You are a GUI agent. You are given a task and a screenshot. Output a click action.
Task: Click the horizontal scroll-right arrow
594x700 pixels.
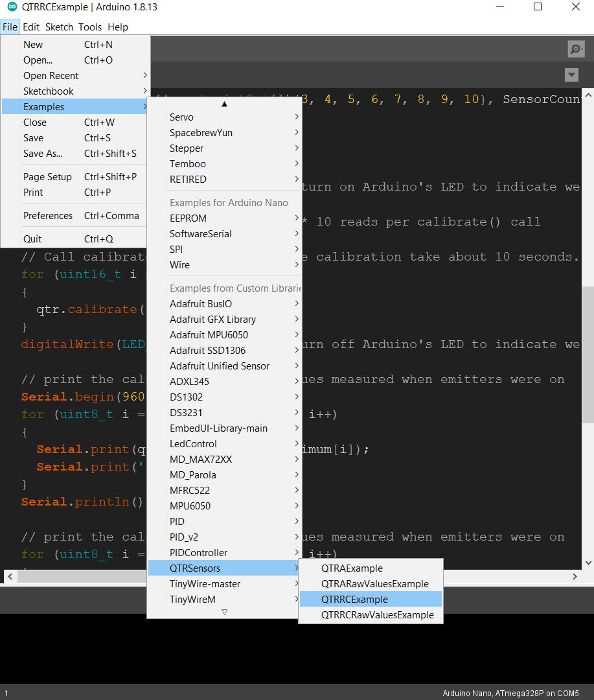coord(575,576)
